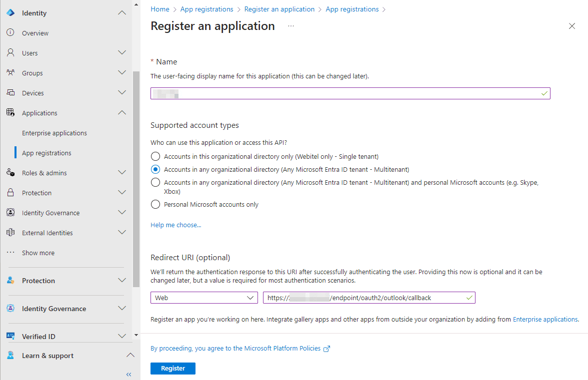Click the sidebar vertical scrollbar thumb
This screenshot has height=380, width=588.
(136, 179)
